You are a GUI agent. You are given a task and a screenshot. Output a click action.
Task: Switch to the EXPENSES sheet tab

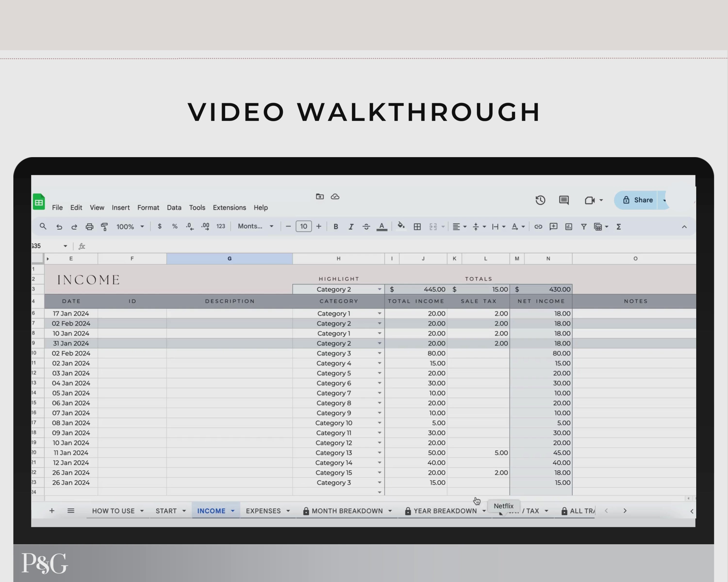point(263,511)
